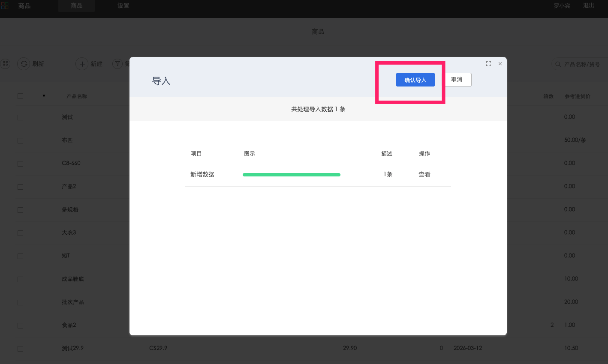This screenshot has height=364, width=608.
Task: Check the select-all checkbox in the table header
Action: click(20, 96)
